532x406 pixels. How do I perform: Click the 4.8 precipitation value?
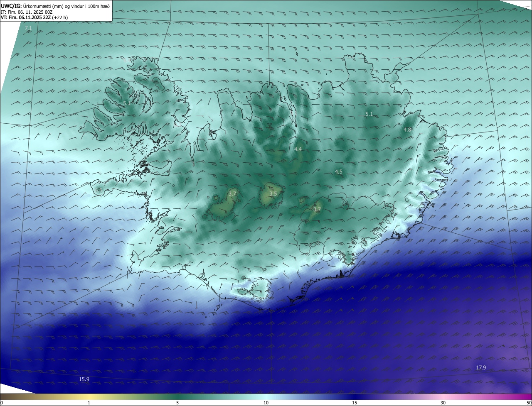(407, 130)
